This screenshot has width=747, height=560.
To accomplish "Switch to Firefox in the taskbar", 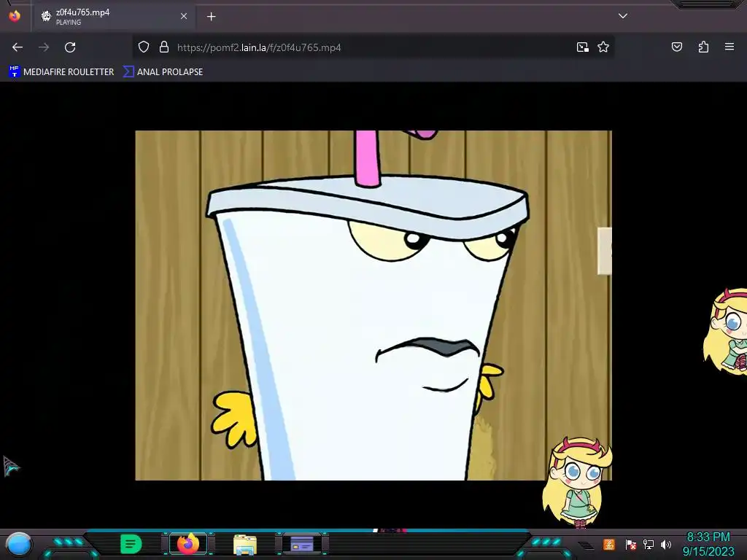I will (x=187, y=544).
